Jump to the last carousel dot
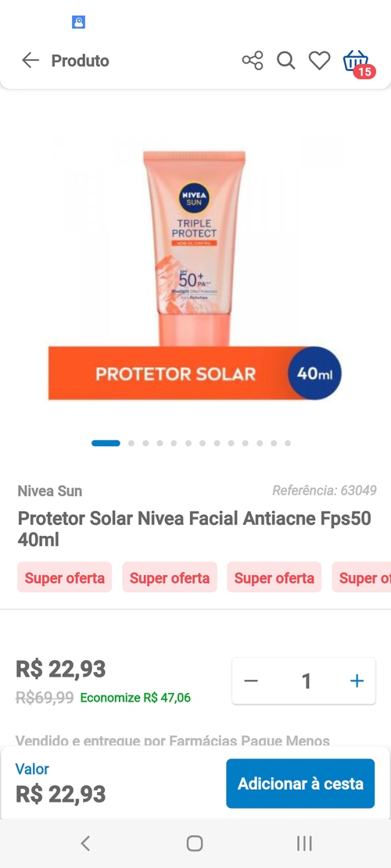 288,444
